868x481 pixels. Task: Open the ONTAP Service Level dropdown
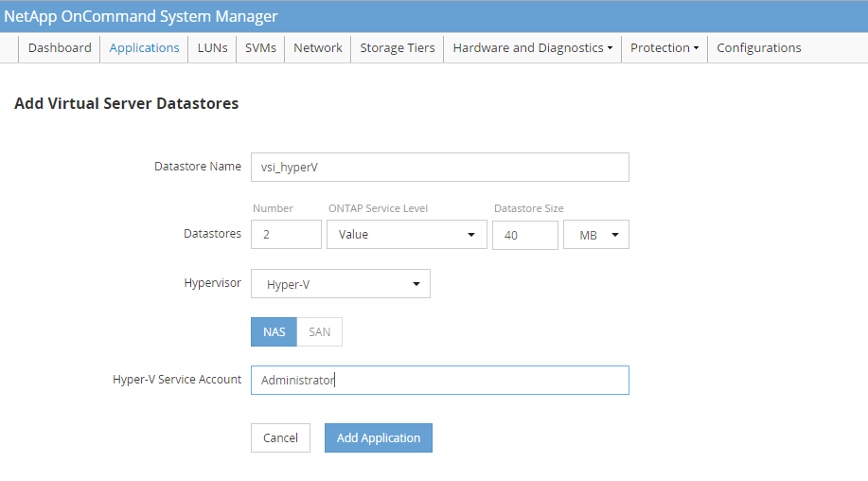pos(406,235)
